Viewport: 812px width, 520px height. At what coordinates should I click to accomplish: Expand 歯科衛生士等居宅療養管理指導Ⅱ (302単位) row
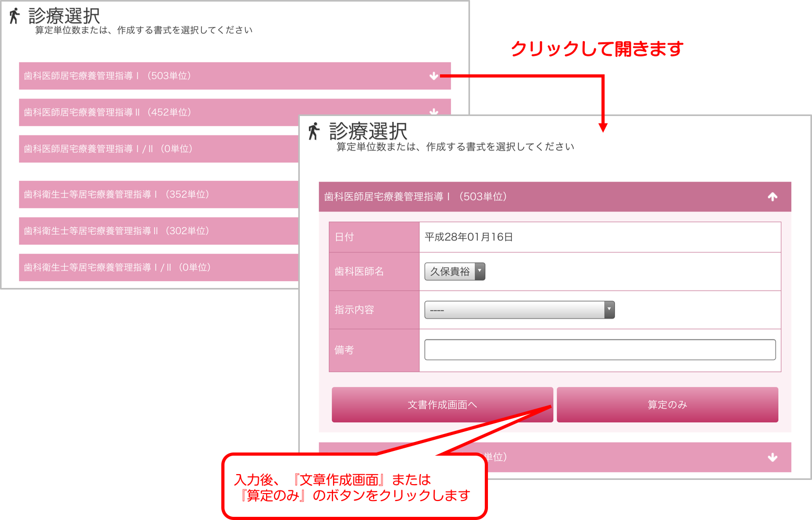[116, 231]
